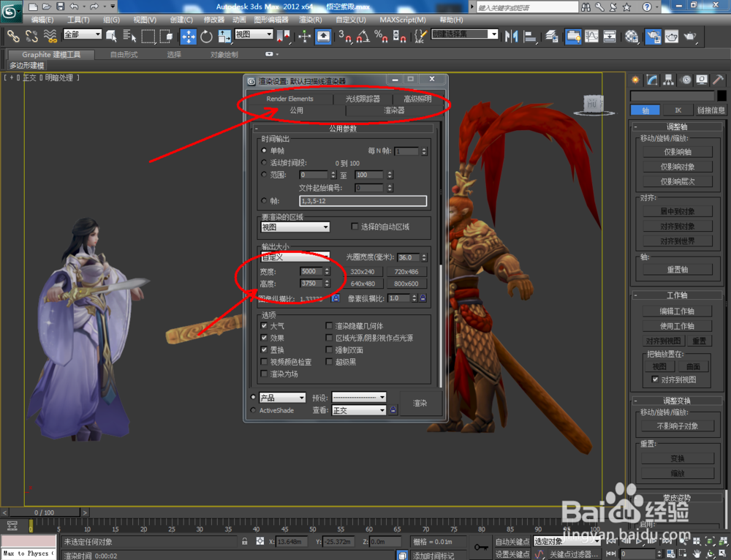The image size is (731, 560).
Task: Uncheck the 效果 option
Action: tap(265, 338)
